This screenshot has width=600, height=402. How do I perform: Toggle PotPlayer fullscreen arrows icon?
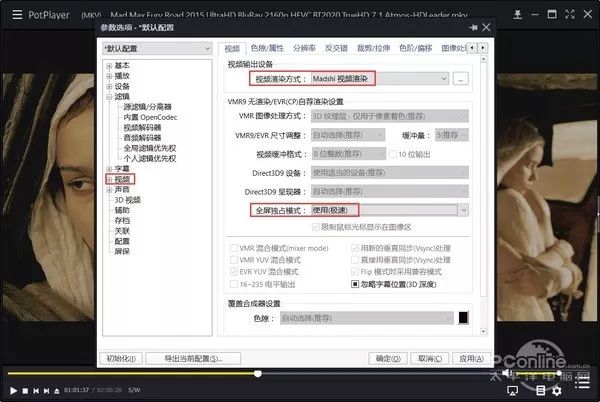(570, 15)
